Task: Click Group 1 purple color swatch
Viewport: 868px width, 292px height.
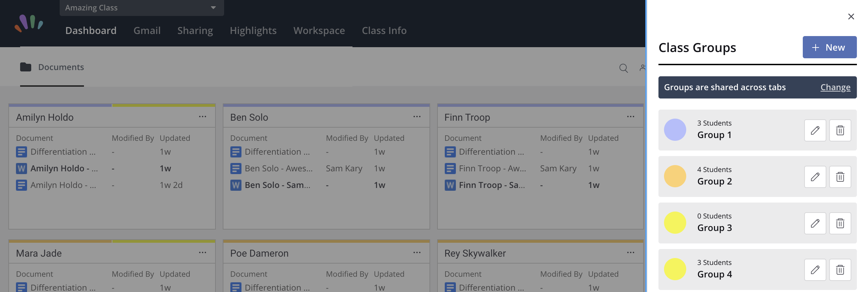Action: 675,130
